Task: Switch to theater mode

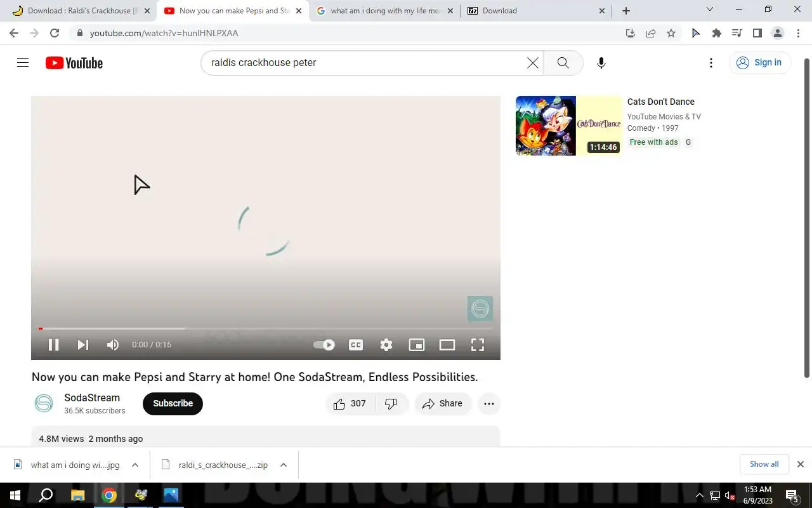Action: tap(447, 345)
